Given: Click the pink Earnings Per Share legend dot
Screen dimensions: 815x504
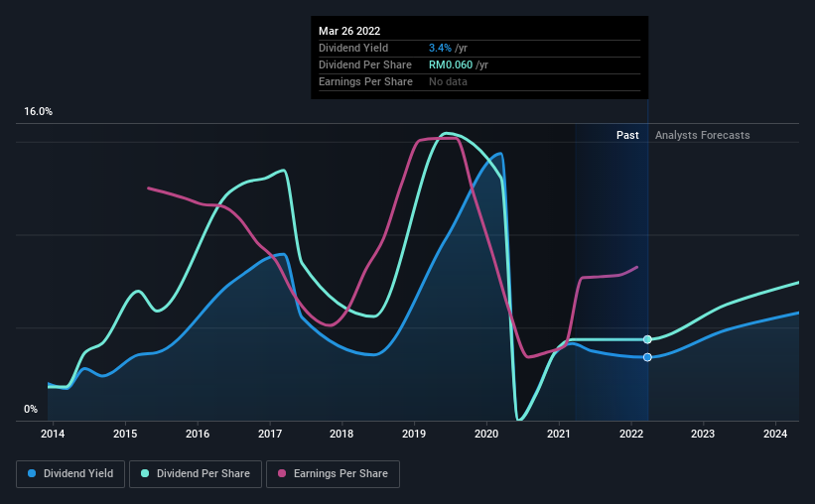Looking at the screenshot, I should [x=282, y=473].
